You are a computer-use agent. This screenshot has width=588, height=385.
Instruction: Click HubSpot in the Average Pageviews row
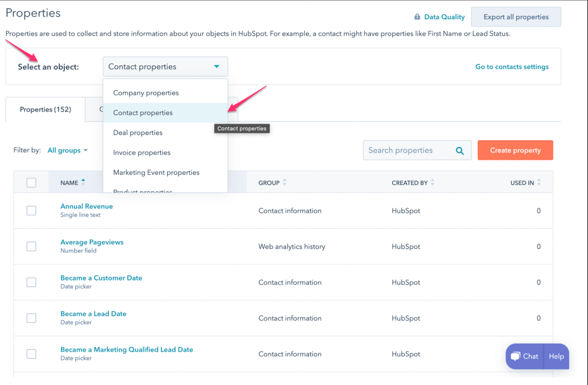(406, 247)
